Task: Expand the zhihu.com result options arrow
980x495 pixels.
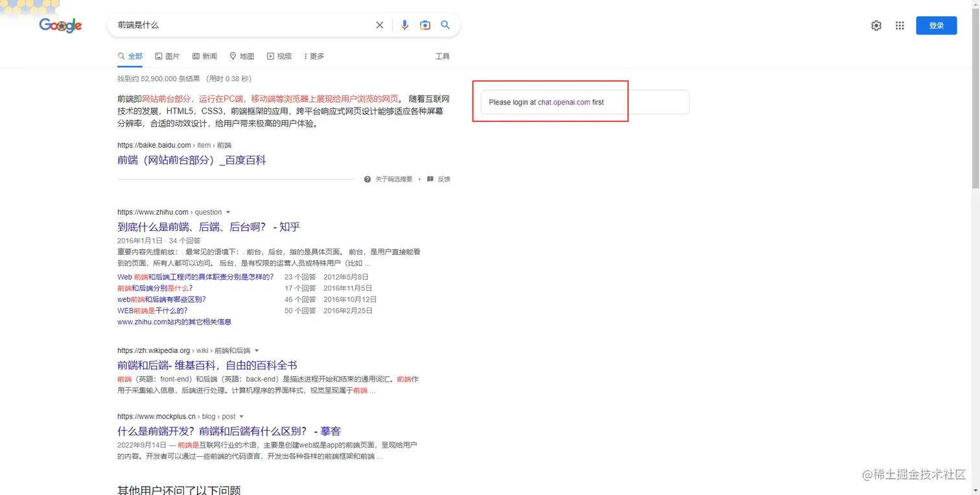Action: tap(228, 212)
